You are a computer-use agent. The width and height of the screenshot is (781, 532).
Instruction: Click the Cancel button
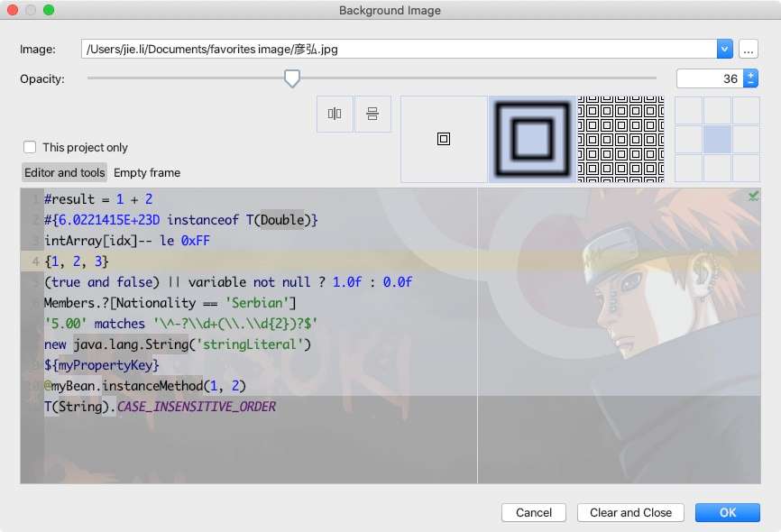pyautogui.click(x=534, y=512)
